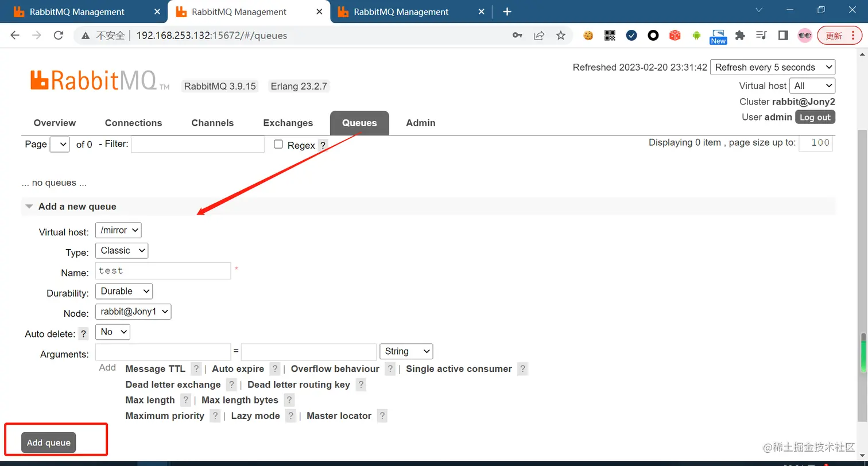The width and height of the screenshot is (868, 466).
Task: Open the browser tab search chevron
Action: [x=759, y=10]
